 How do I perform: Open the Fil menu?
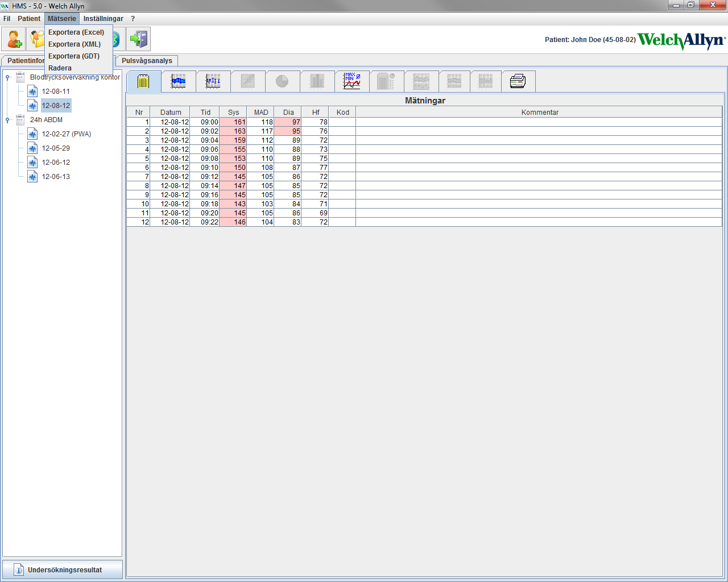click(7, 19)
